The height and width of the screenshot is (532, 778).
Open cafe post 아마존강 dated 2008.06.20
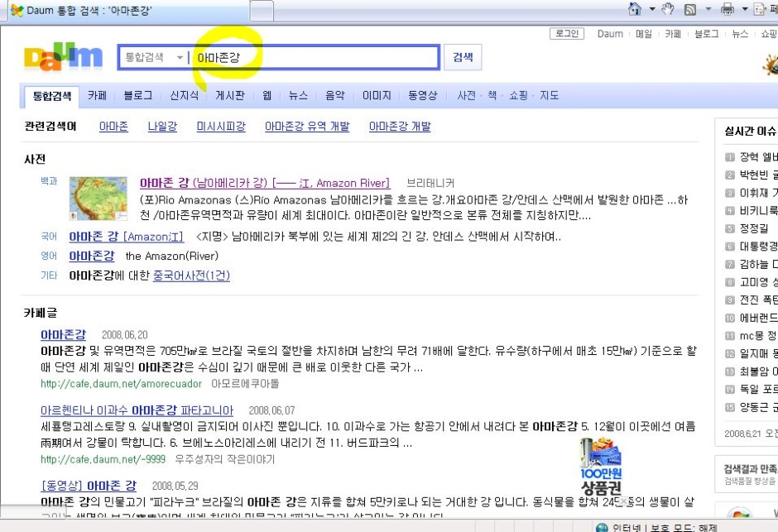(63, 334)
